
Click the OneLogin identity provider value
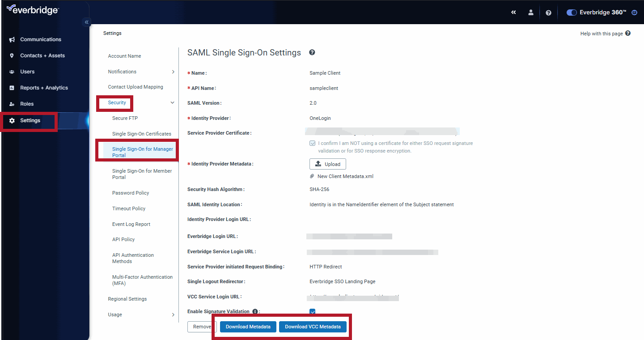coord(320,118)
